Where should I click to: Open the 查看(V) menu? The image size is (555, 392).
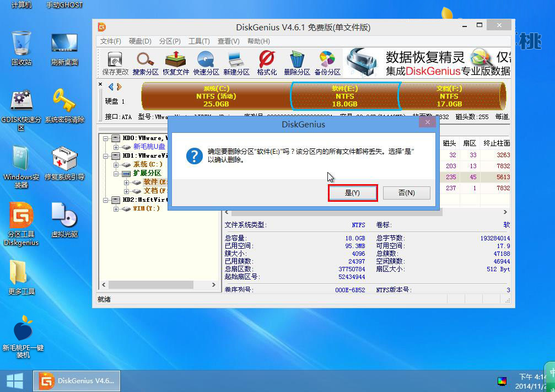pos(229,41)
